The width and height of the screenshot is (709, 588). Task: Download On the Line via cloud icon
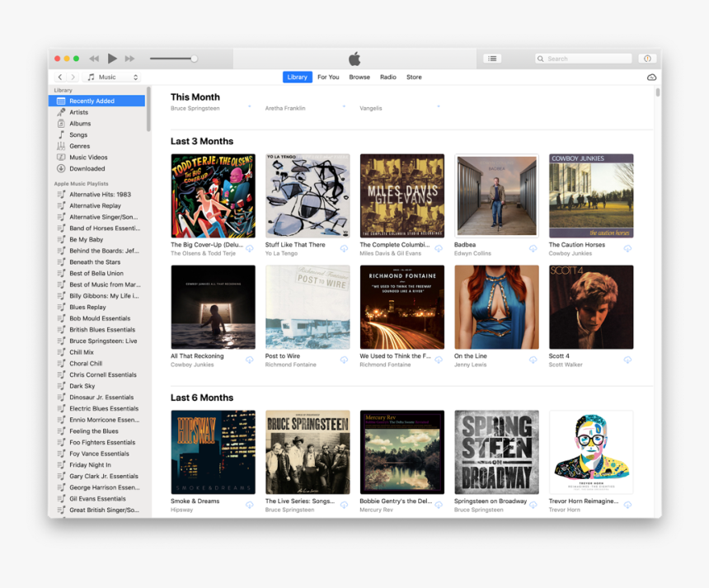(x=533, y=360)
